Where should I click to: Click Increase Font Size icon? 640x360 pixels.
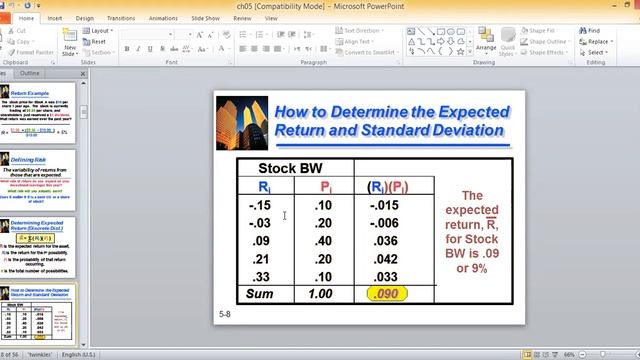coord(200,35)
